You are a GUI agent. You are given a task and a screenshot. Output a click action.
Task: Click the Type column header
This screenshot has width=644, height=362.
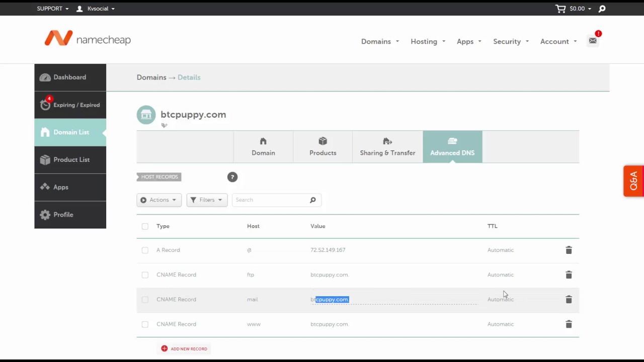[163, 226]
